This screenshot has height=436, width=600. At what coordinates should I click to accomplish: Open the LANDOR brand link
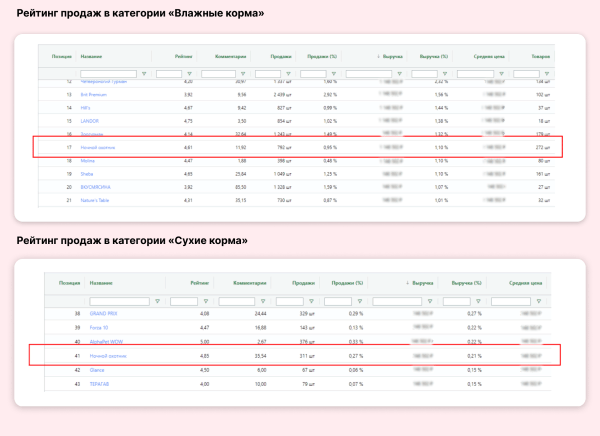point(90,121)
